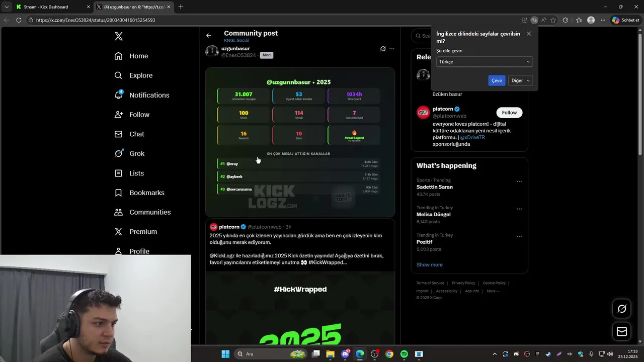The width and height of the screenshot is (644, 362).
Task: Open more options on uzgunbasur's post
Action: (392, 49)
